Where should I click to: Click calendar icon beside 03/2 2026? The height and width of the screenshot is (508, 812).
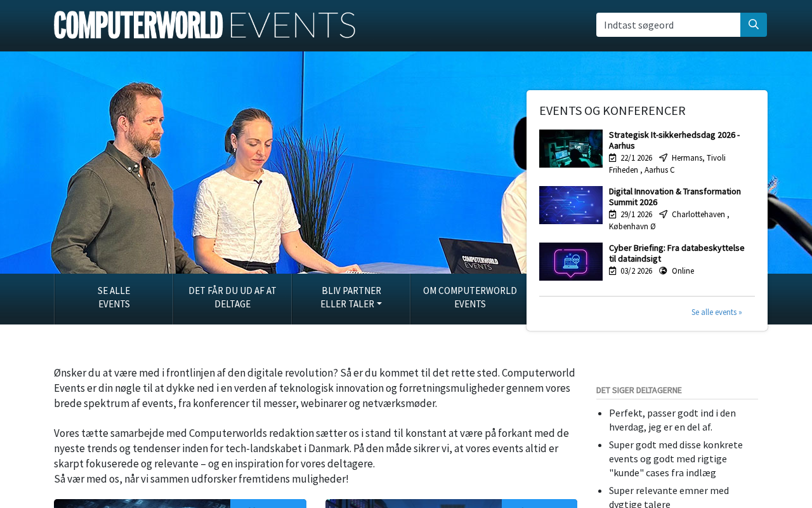(x=613, y=271)
